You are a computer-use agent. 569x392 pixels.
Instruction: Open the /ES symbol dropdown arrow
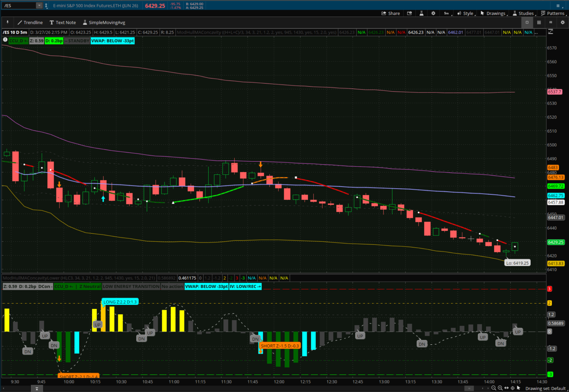(x=39, y=5)
